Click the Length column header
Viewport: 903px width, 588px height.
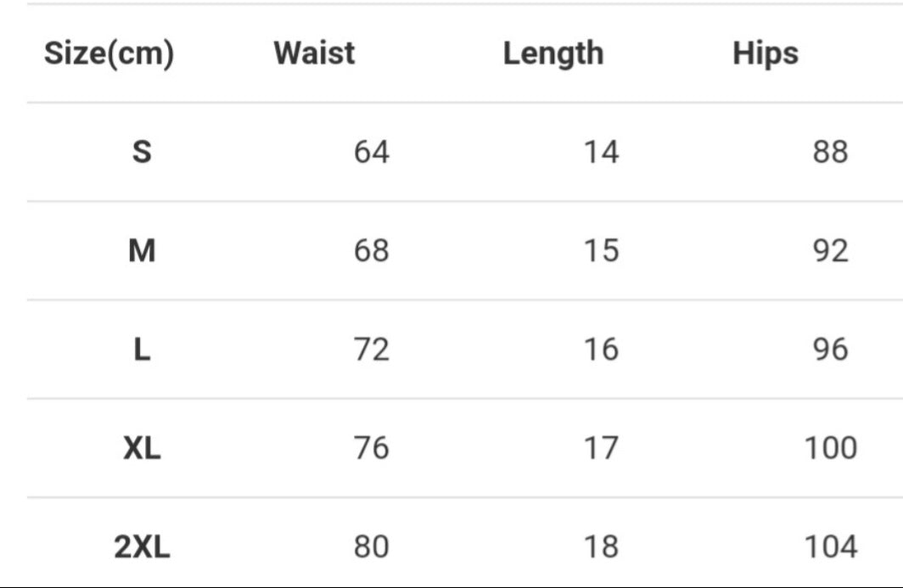(553, 53)
